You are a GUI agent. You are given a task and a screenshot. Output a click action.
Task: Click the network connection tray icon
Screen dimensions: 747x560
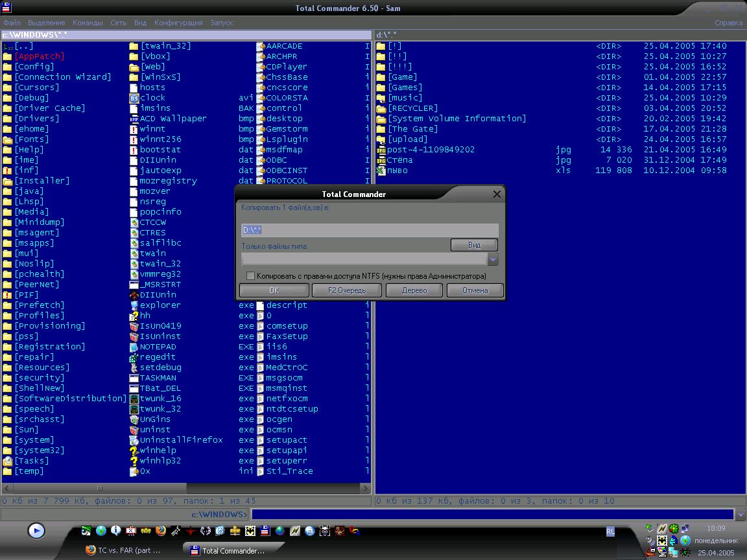click(x=685, y=528)
